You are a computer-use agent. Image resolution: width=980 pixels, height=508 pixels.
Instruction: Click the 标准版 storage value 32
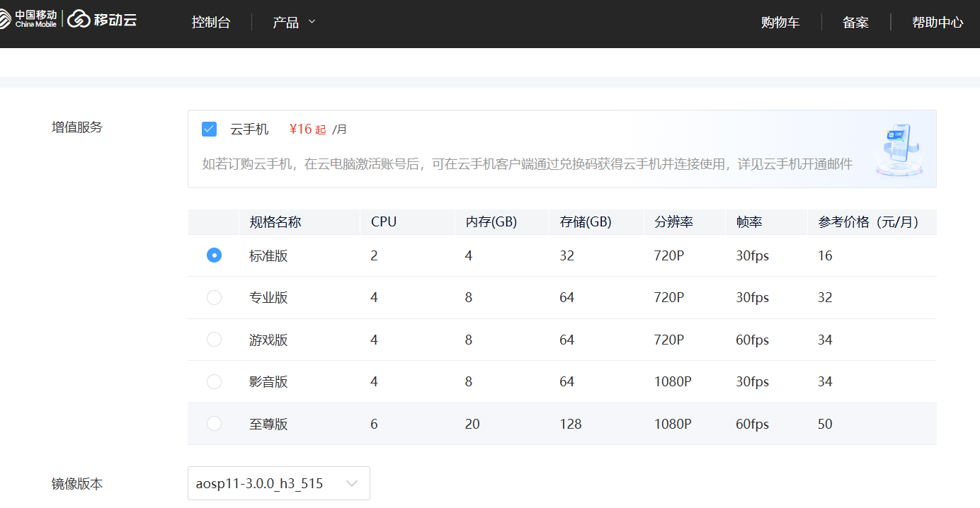[x=566, y=255]
